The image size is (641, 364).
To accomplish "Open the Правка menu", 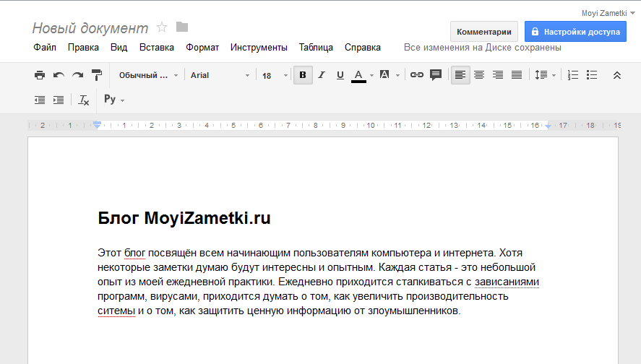I will coord(83,48).
